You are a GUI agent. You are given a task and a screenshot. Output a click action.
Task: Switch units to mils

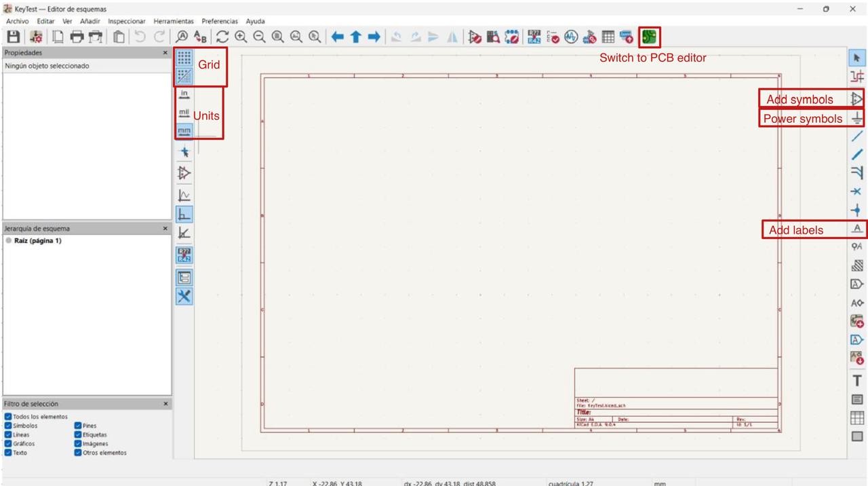click(184, 113)
